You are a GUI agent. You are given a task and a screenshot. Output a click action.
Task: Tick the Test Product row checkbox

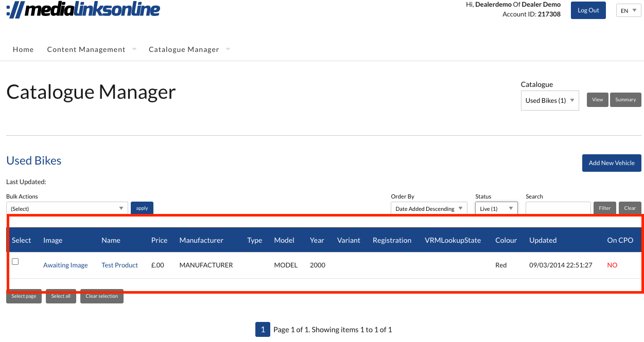pyautogui.click(x=15, y=262)
